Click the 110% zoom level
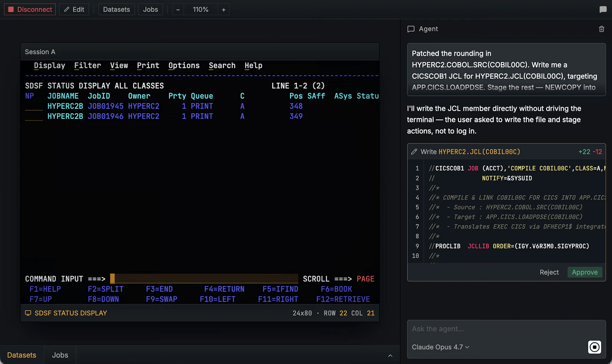The image size is (612, 364). (x=200, y=10)
